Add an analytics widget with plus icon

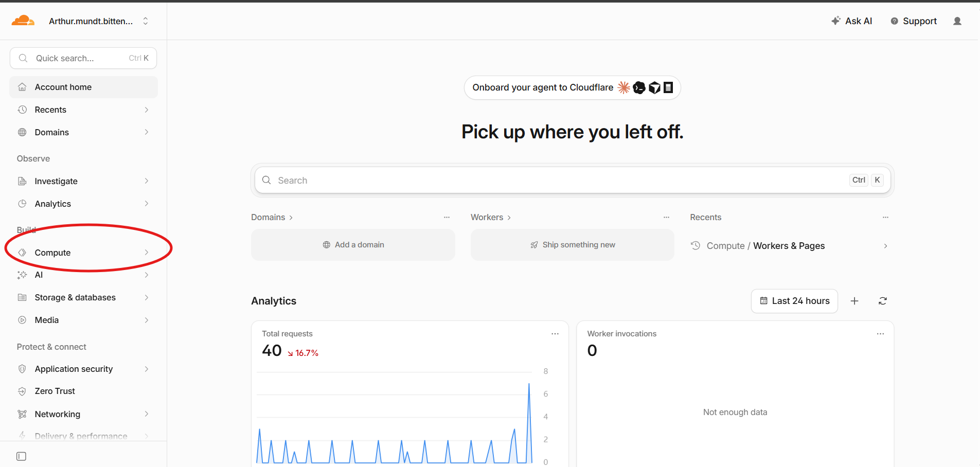pyautogui.click(x=854, y=301)
